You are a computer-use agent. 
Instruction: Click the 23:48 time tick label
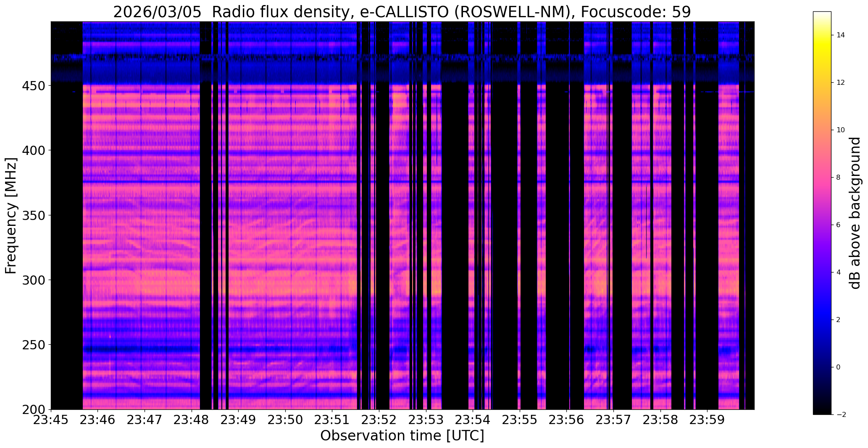(192, 420)
